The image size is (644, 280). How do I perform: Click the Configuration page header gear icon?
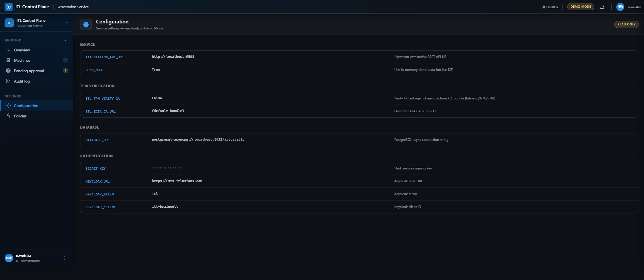pos(86,25)
